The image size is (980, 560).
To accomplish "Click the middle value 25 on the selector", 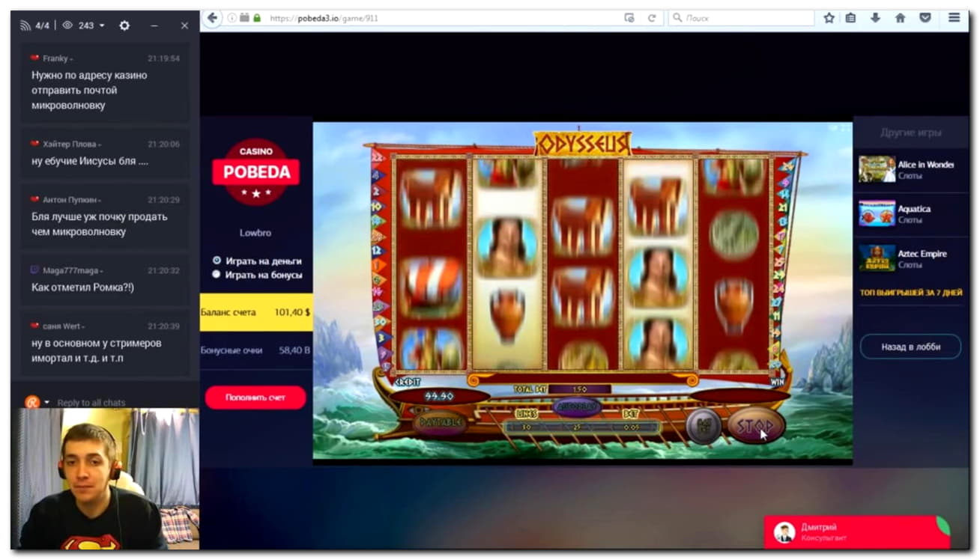I will [x=578, y=427].
